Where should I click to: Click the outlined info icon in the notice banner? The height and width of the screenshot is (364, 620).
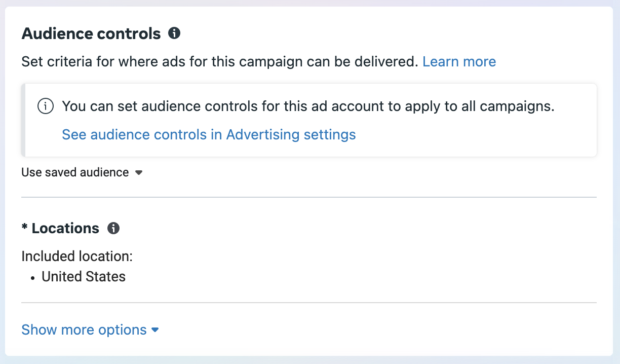[x=45, y=106]
